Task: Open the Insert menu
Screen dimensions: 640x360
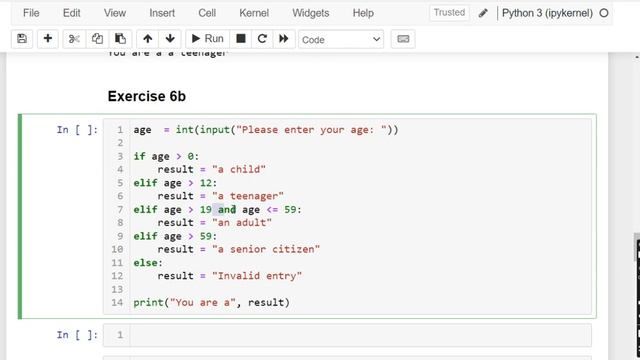Action: point(162,13)
